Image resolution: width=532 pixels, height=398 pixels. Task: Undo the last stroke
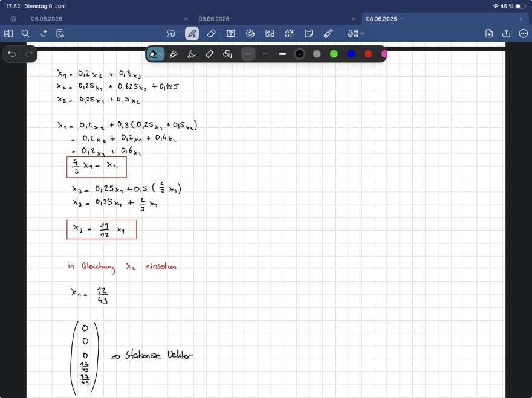(12, 54)
